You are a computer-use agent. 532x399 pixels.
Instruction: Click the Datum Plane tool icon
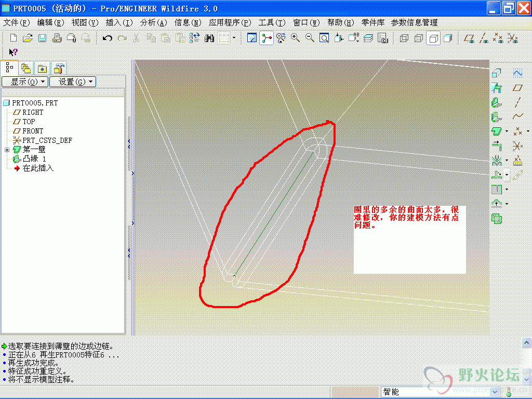point(517,88)
